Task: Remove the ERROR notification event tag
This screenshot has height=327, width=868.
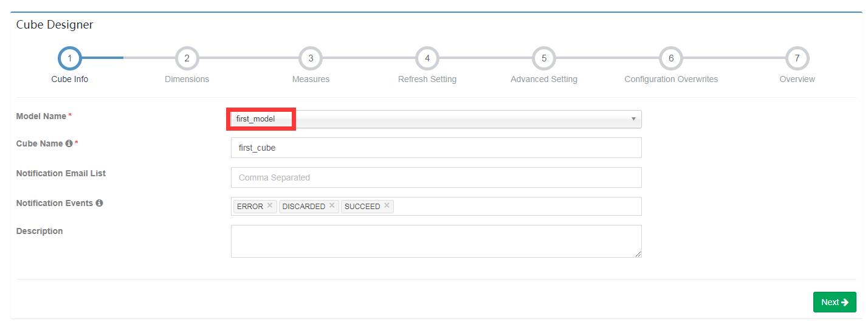Action: tap(270, 205)
